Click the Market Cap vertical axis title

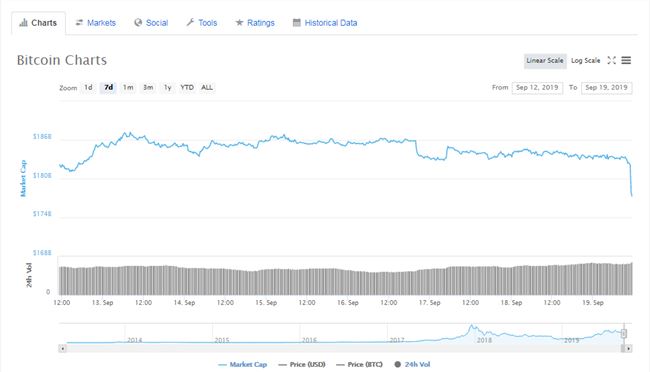pyautogui.click(x=23, y=178)
